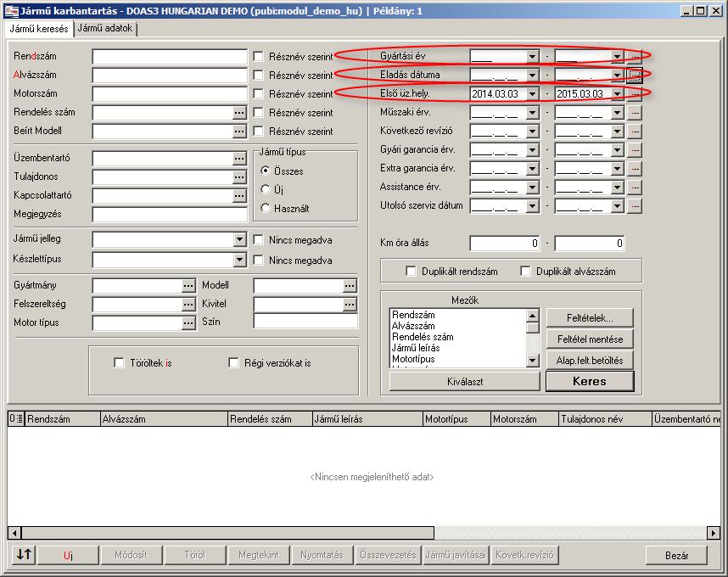Select the Új vehicle type radio button
728x577 pixels.
click(x=265, y=189)
